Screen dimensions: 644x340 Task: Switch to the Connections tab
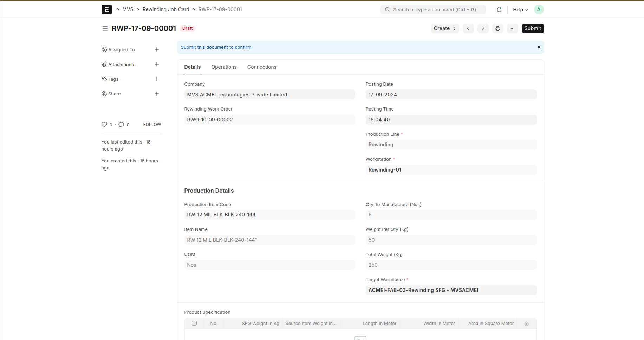[x=261, y=67]
